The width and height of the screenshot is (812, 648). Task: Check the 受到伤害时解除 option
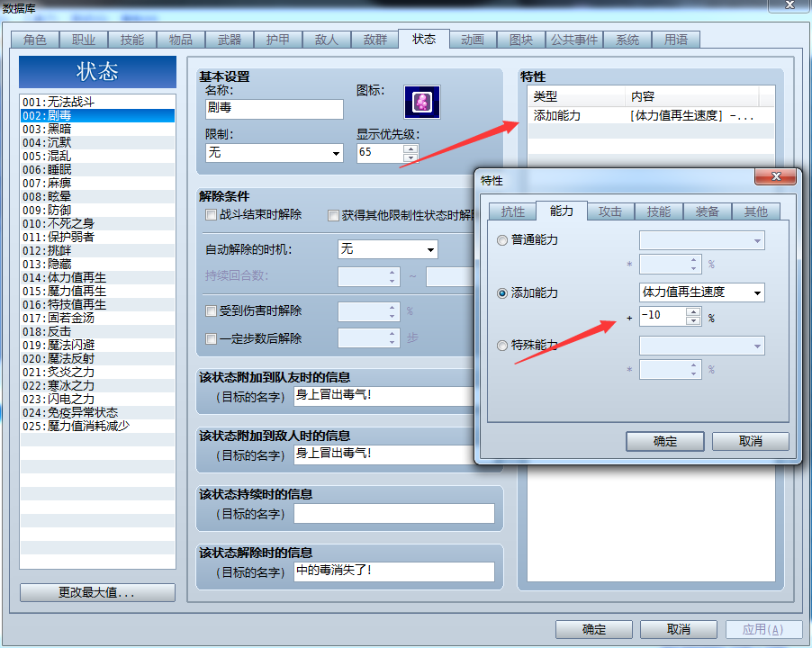pyautogui.click(x=211, y=311)
